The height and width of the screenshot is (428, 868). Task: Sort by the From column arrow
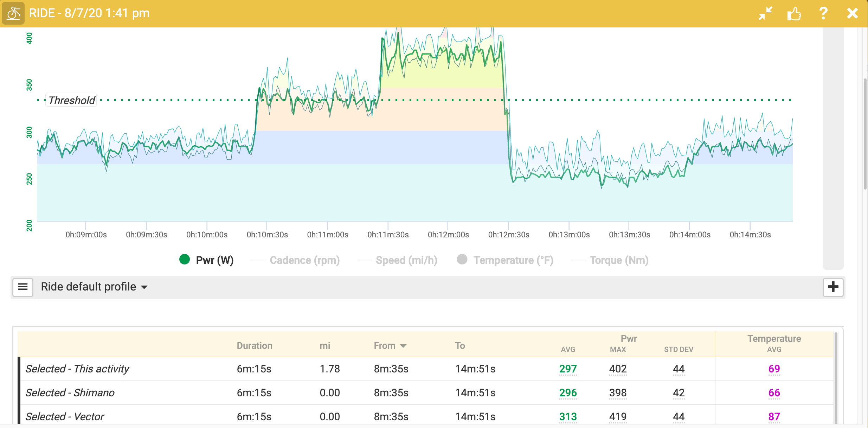403,346
